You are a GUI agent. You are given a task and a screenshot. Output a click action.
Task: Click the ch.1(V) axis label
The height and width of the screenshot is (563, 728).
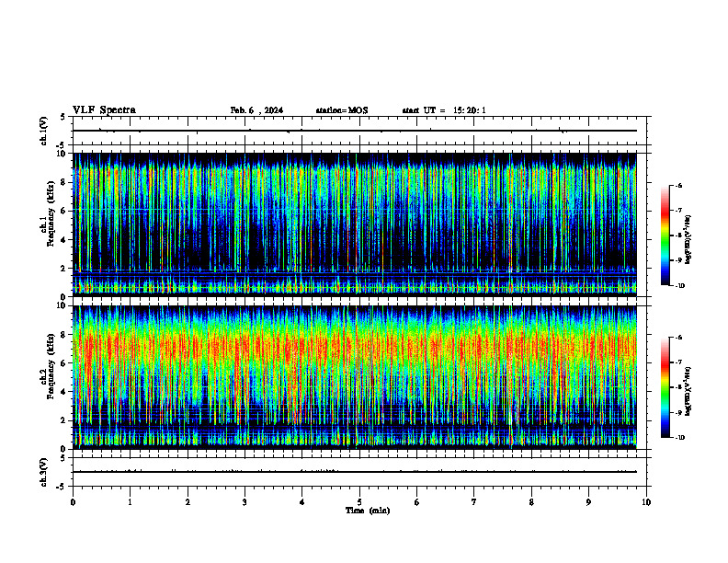point(43,131)
